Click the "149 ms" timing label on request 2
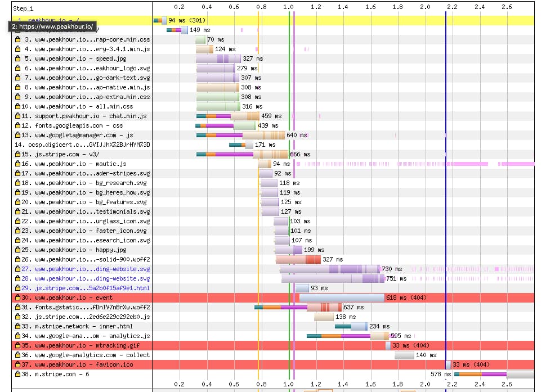Screen dimensions: 546x392 (x=200, y=30)
